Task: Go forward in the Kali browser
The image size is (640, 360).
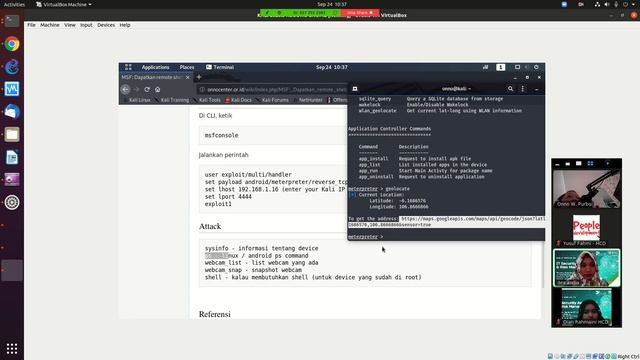Action: 136,89
